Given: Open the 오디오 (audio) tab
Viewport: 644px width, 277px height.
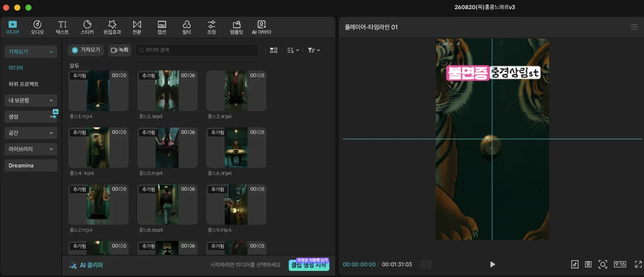Looking at the screenshot, I should point(37,27).
